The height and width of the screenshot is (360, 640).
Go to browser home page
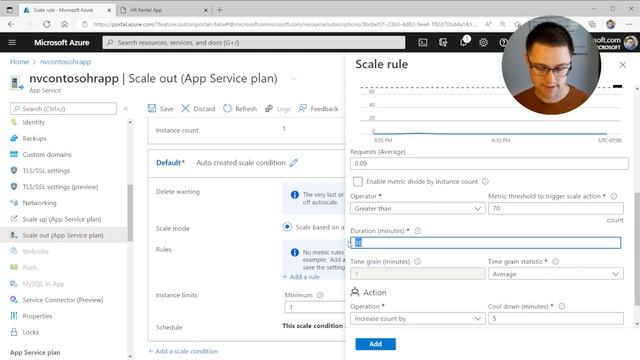point(65,24)
